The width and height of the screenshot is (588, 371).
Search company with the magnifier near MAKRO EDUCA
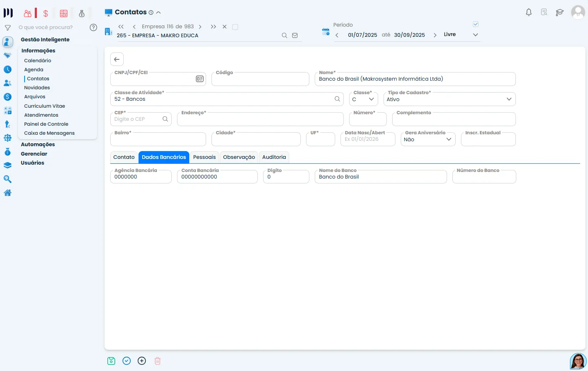[284, 36]
